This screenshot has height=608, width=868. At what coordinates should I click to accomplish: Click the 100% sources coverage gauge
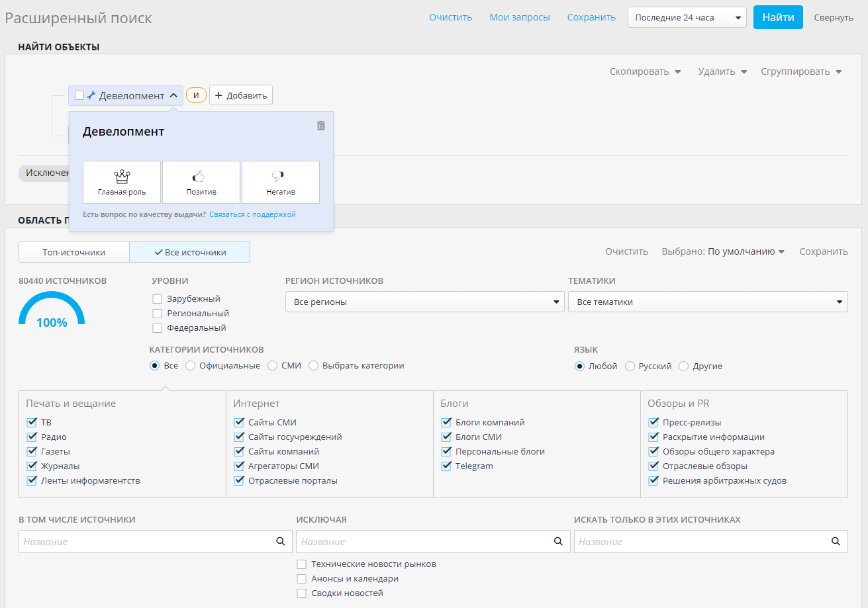coord(52,312)
